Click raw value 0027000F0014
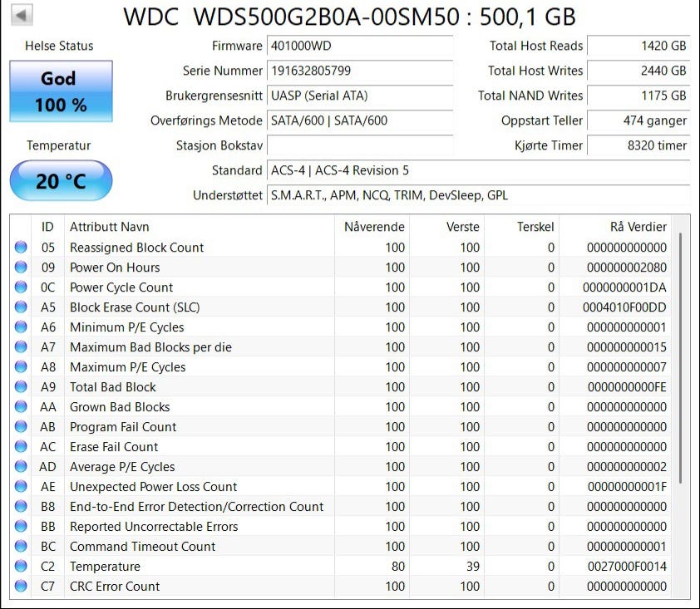The width and height of the screenshot is (700, 609). click(x=627, y=566)
